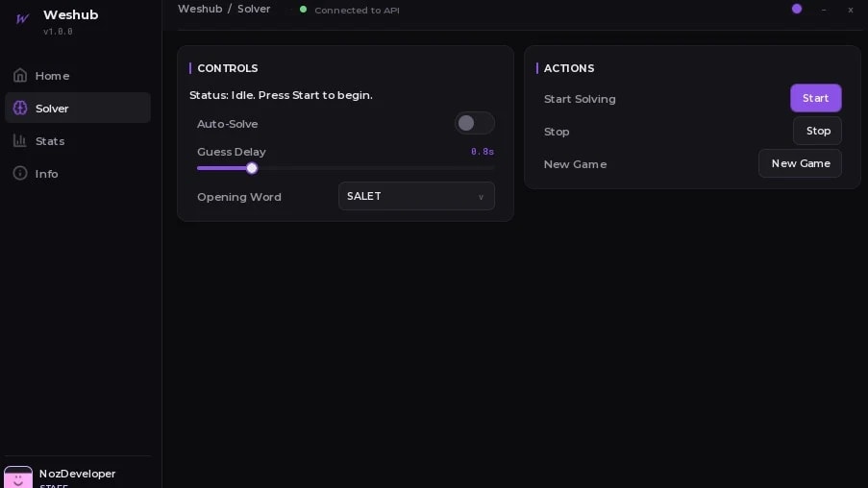Click the New Game button
This screenshot has width=868, height=488.
pos(800,163)
